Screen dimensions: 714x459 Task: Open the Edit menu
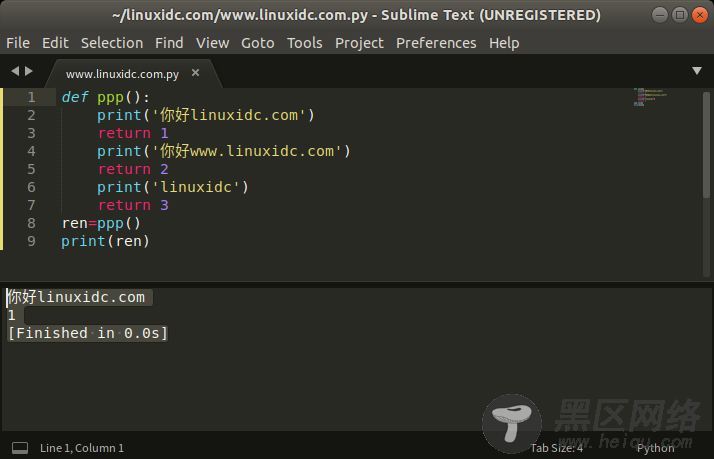(55, 43)
